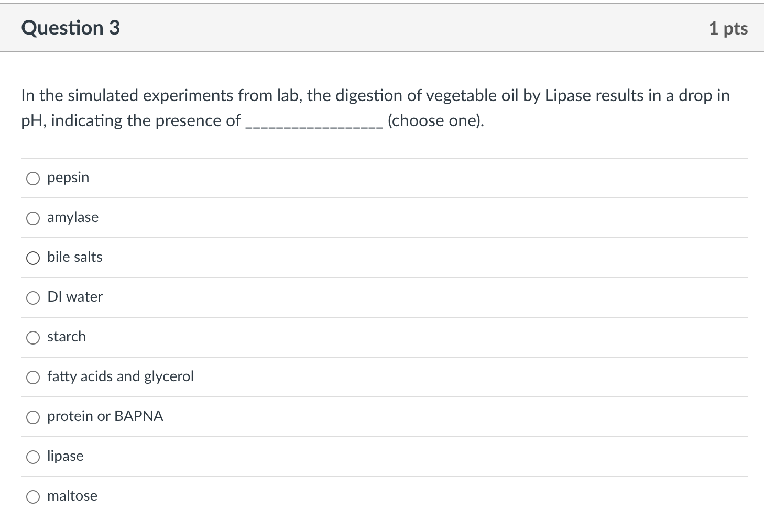Click the Question 3 heading
The height and width of the screenshot is (532, 764).
point(71,28)
